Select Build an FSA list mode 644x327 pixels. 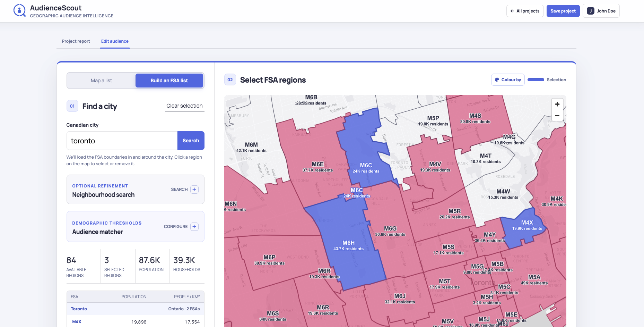tap(169, 81)
